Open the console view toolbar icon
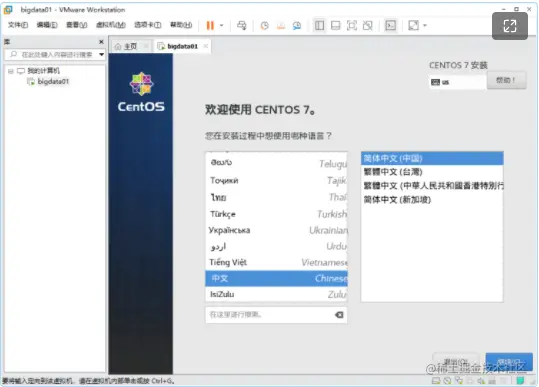The width and height of the screenshot is (539, 387). coord(390,25)
